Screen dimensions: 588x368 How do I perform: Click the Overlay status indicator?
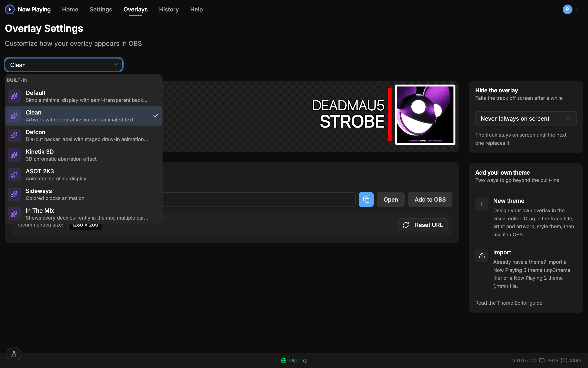294,360
